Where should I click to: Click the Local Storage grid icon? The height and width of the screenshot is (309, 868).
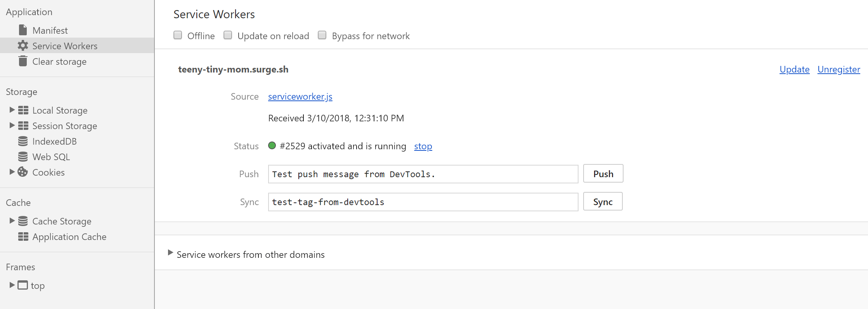pyautogui.click(x=23, y=110)
